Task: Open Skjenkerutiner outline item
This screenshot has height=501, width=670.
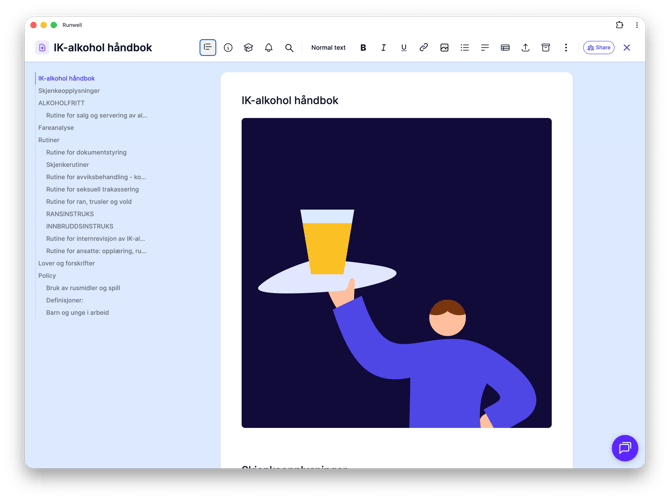Action: point(68,165)
